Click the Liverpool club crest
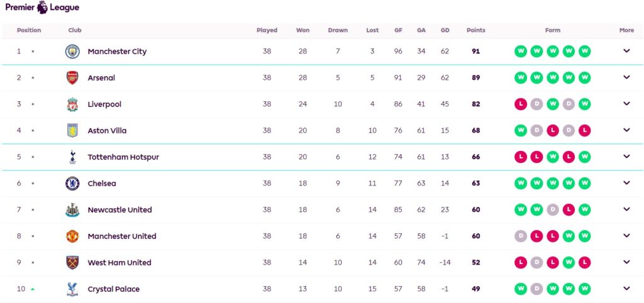 (x=73, y=104)
